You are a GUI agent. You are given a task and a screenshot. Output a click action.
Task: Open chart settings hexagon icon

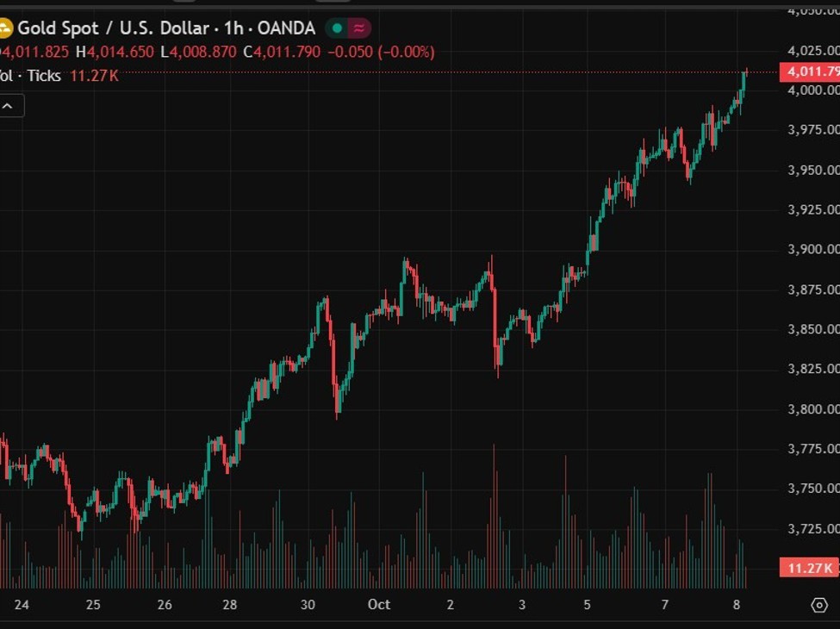[x=819, y=605]
